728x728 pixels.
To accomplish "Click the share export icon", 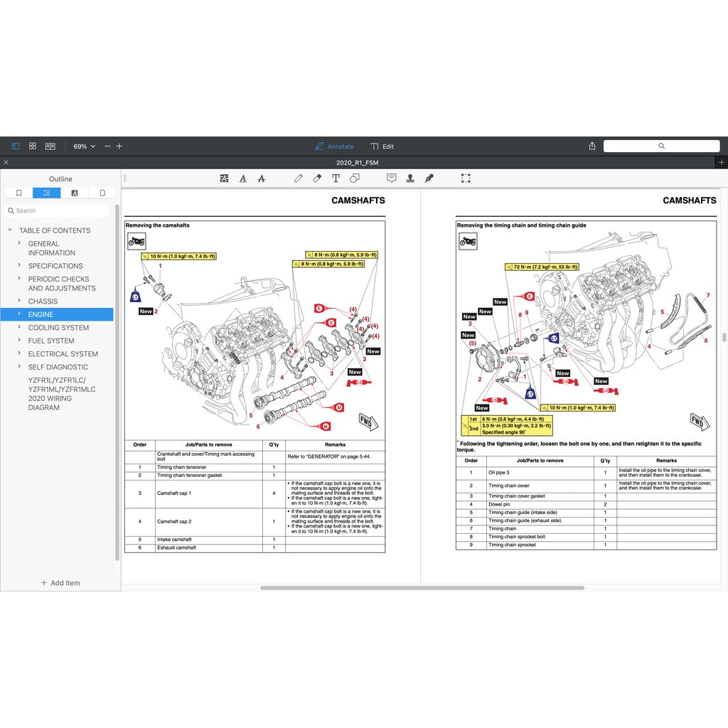I will (x=592, y=146).
